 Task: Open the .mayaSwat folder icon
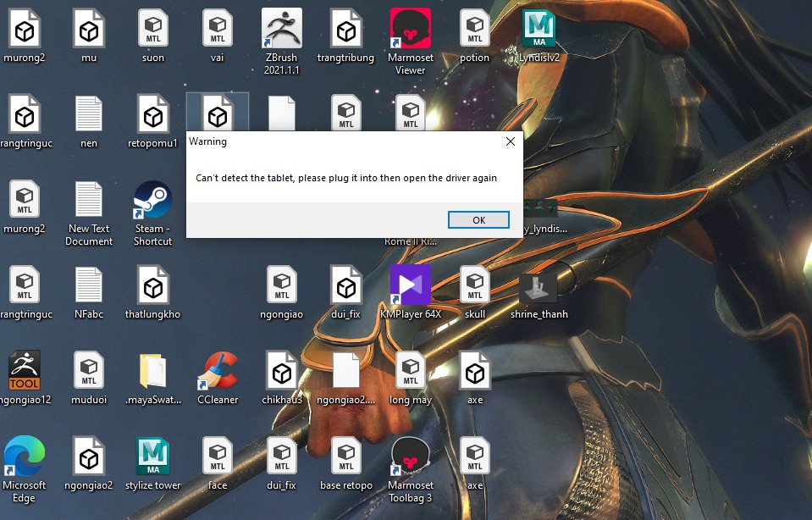click(x=152, y=372)
